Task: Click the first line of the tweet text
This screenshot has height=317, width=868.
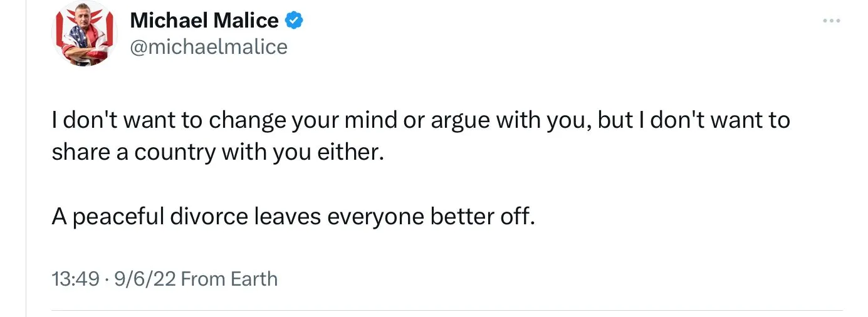Action: point(421,120)
